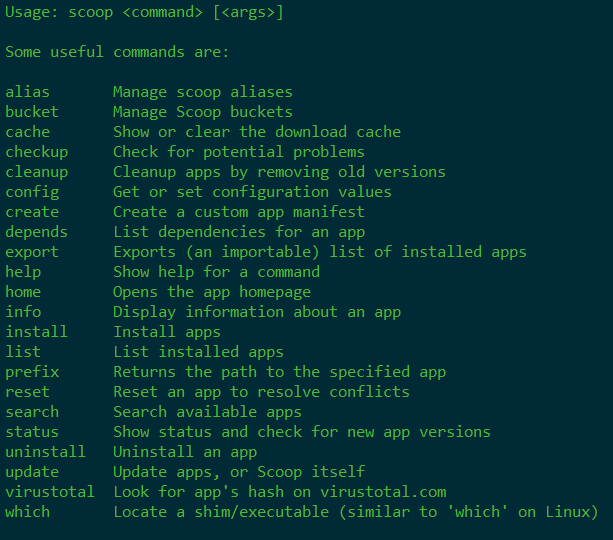Click the 'alias' command name
The height and width of the screenshot is (540, 613).
(27, 92)
